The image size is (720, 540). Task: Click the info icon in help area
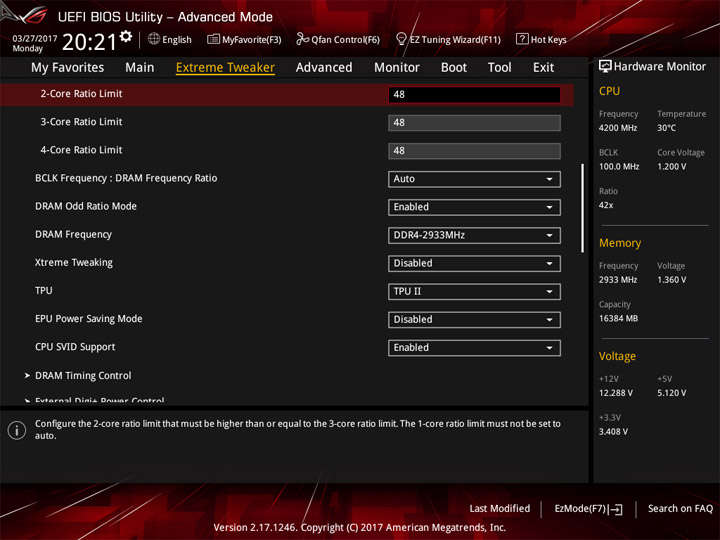[x=17, y=430]
